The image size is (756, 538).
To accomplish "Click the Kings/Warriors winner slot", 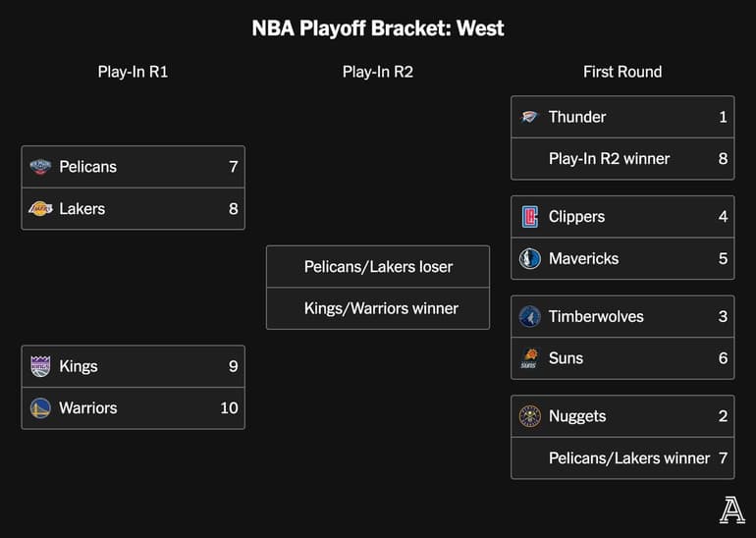I will coord(378,308).
